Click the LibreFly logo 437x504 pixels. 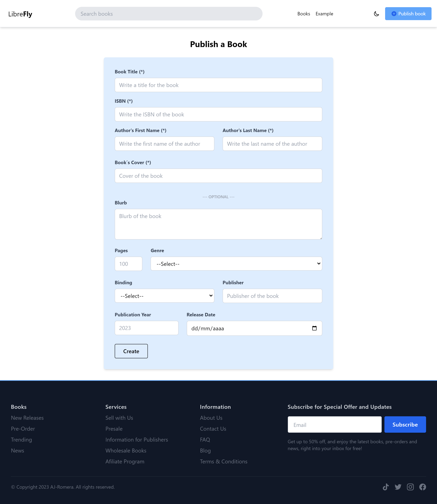[20, 14]
